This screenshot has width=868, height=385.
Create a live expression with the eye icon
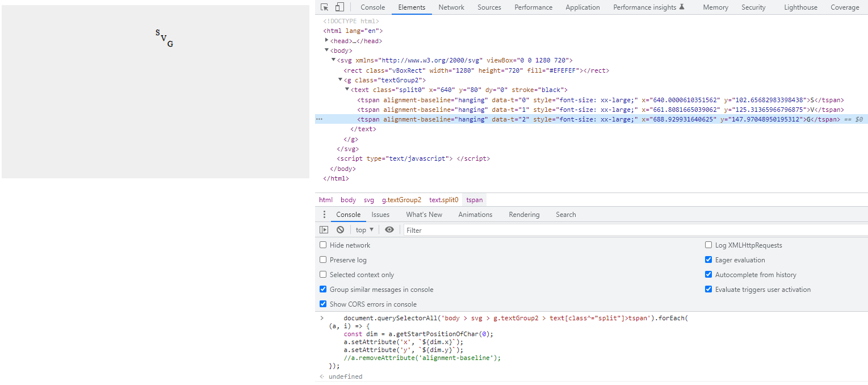pyautogui.click(x=389, y=230)
